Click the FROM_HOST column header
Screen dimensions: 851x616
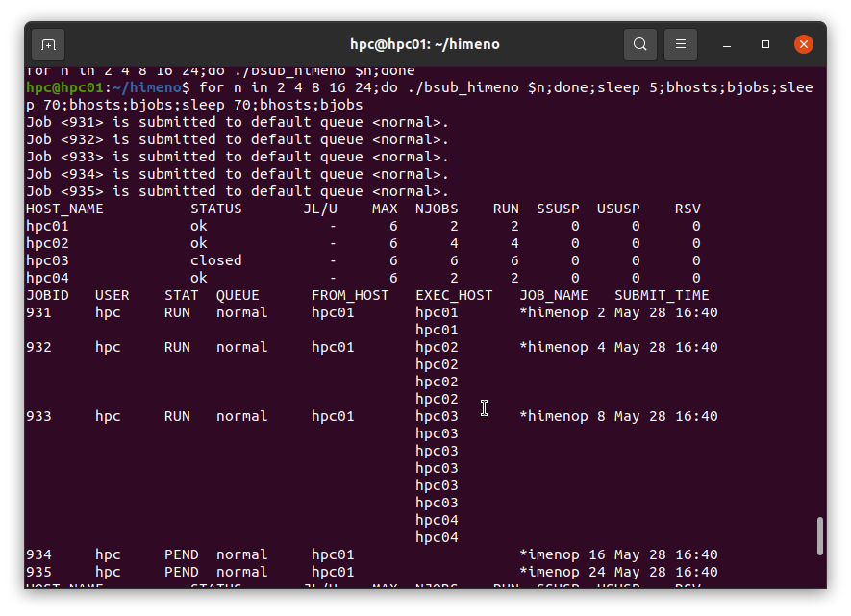tap(350, 296)
